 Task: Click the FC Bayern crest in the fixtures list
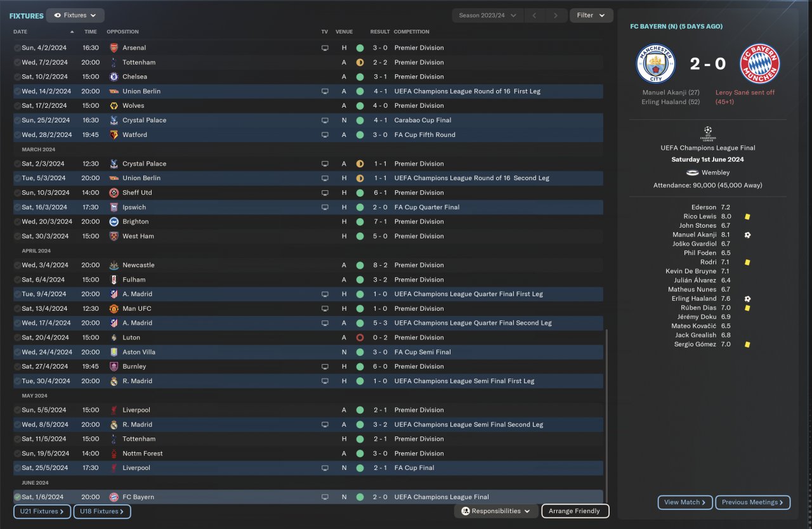pos(114,497)
